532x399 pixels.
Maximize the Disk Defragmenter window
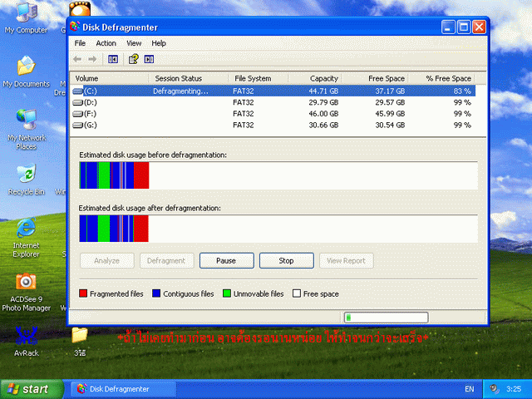(464, 27)
